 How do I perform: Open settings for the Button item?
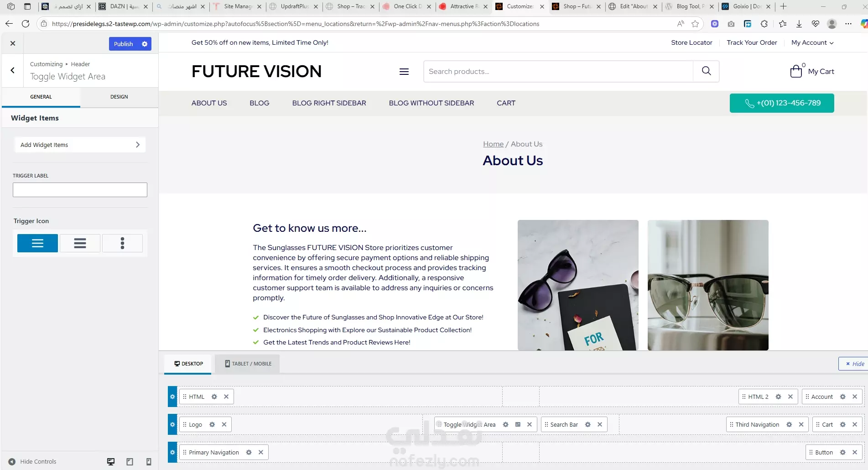click(843, 452)
